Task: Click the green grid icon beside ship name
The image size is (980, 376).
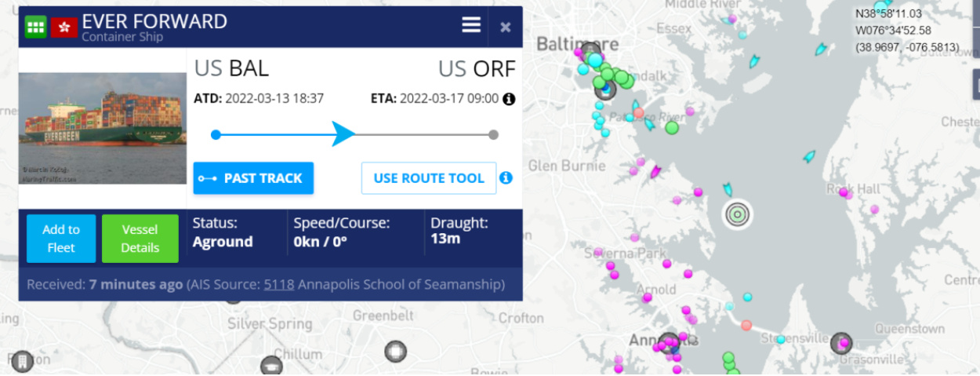Action: click(x=35, y=26)
